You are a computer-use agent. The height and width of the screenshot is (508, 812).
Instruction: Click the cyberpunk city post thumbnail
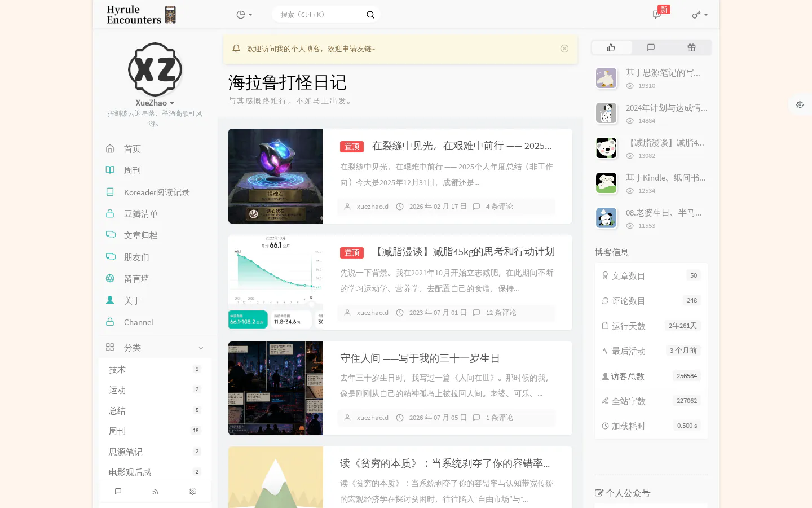[276, 388]
